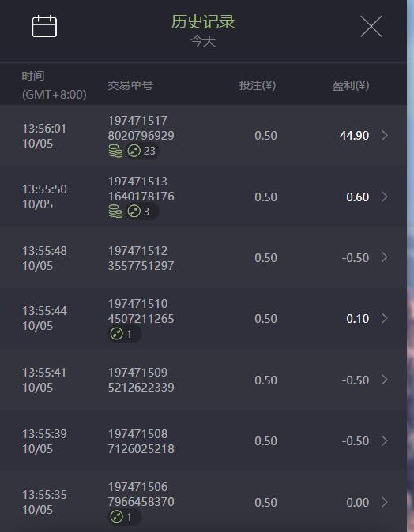414x532 pixels.
Task: Expand details for the 0.60 profit record
Action: pos(385,197)
